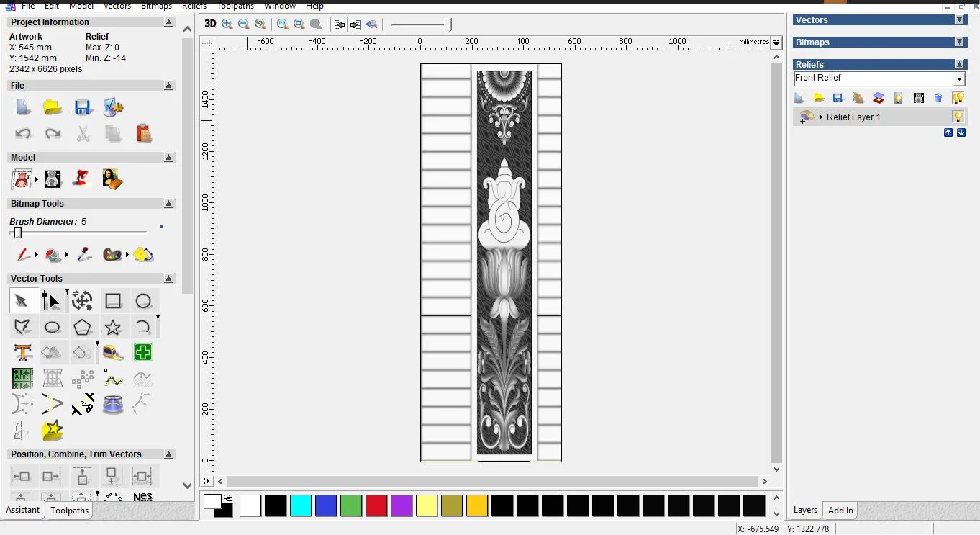The height and width of the screenshot is (535, 980).
Task: Move relief layer up with arrow button
Action: (x=948, y=132)
